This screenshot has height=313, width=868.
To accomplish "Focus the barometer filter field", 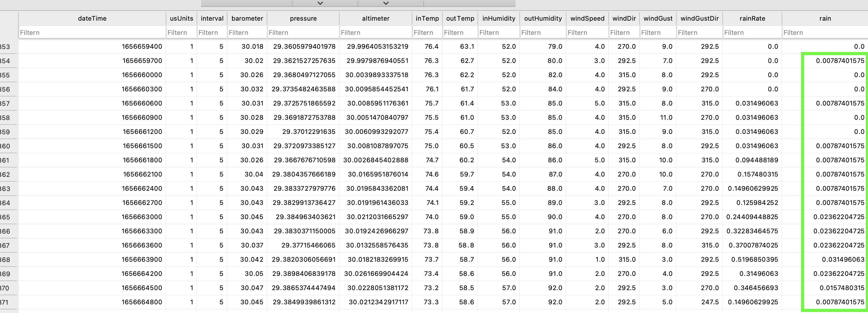I will (x=247, y=32).
